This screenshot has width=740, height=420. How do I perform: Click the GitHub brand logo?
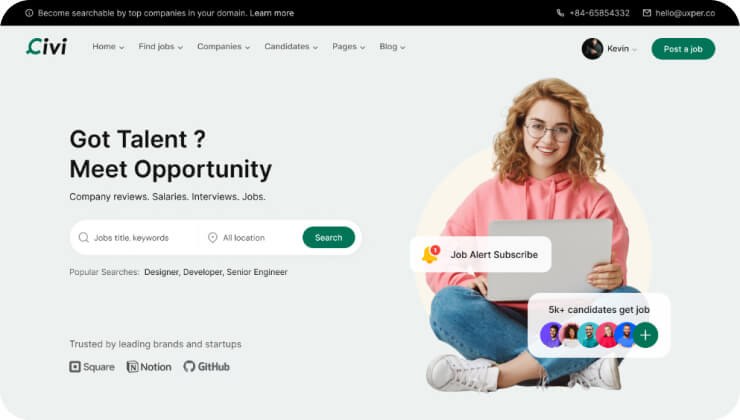206,367
